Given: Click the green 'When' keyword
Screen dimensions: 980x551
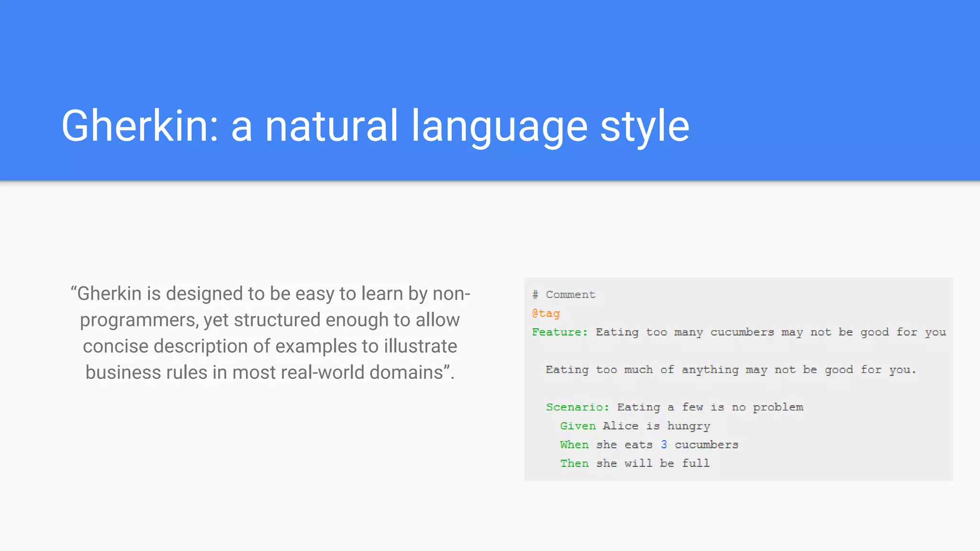Looking at the screenshot, I should (x=574, y=445).
